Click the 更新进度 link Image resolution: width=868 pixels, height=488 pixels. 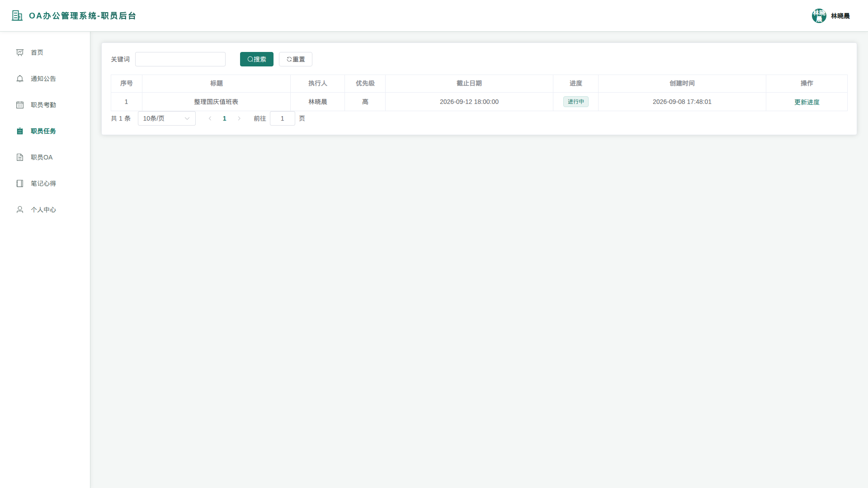click(807, 102)
